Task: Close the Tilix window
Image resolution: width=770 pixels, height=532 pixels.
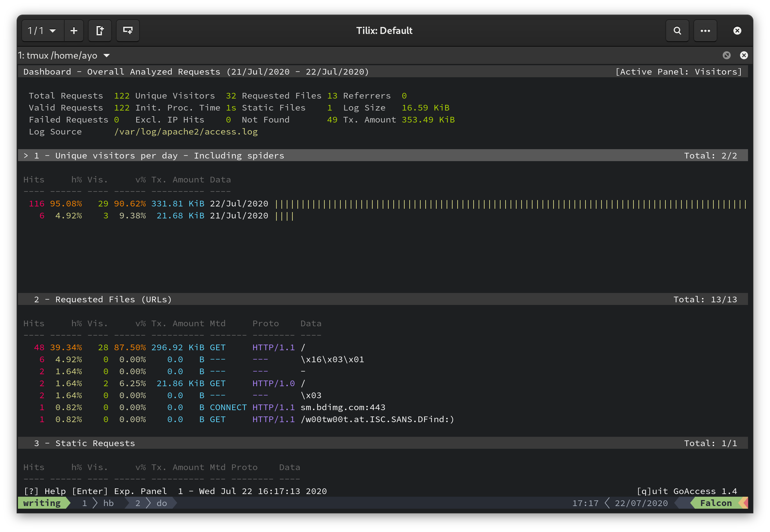Action: [737, 31]
